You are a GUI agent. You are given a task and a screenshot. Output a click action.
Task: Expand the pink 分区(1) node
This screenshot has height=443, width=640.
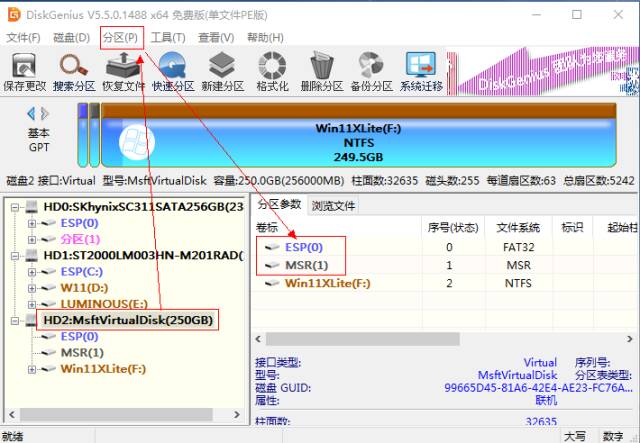[32, 239]
